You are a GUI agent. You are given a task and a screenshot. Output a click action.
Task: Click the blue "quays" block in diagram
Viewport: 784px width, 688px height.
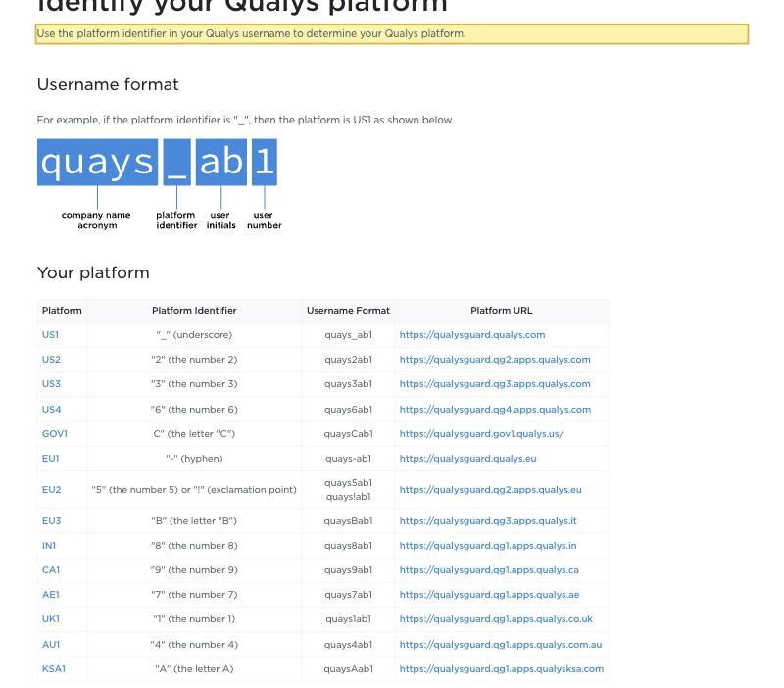click(x=97, y=162)
